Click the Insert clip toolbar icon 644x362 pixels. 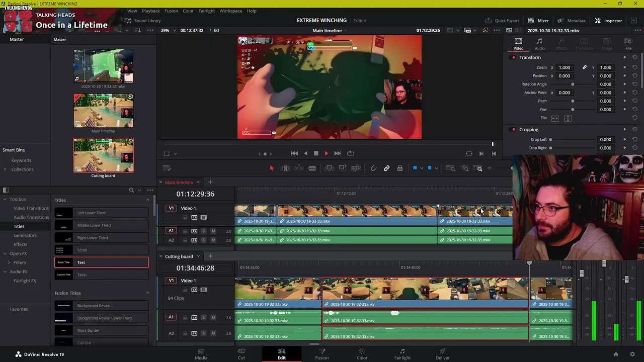pos(329,168)
